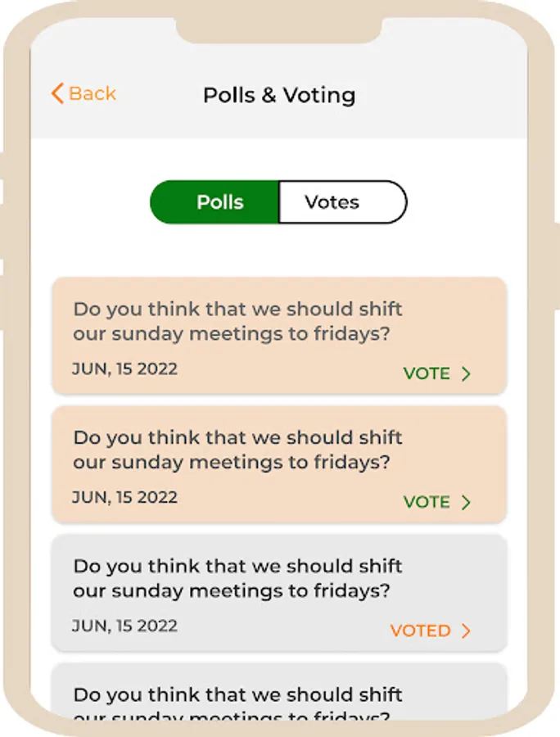Click the JUN, 15 2022 date on third poll
Screen dimensions: 560x737
click(x=124, y=626)
